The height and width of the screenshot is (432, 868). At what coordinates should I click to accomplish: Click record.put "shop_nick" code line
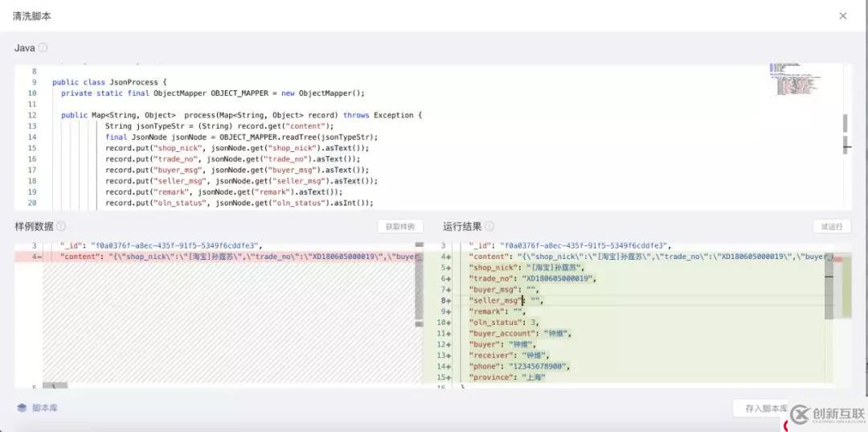(x=237, y=148)
